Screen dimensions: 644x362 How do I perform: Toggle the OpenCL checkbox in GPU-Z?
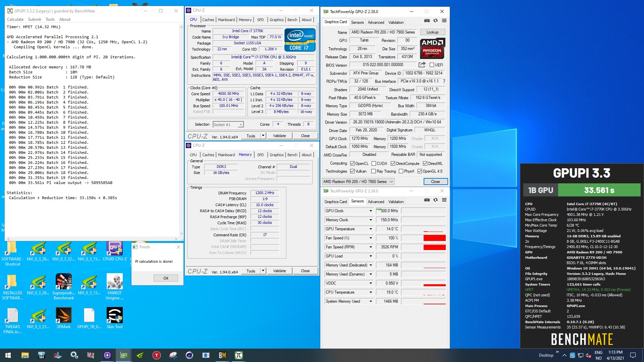point(352,164)
